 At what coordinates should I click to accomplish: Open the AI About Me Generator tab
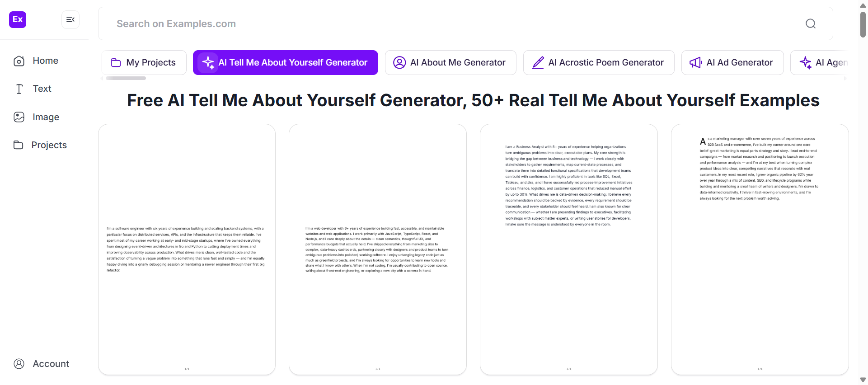(450, 62)
